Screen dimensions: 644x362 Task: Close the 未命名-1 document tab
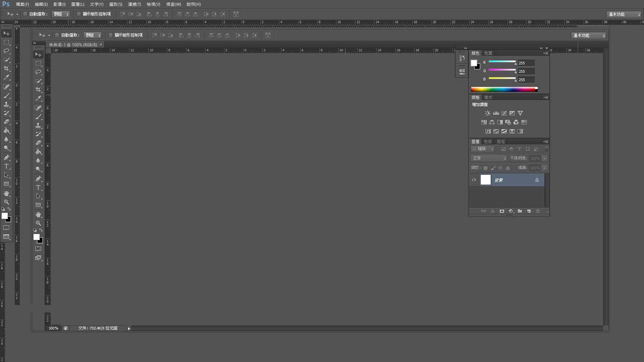101,44
